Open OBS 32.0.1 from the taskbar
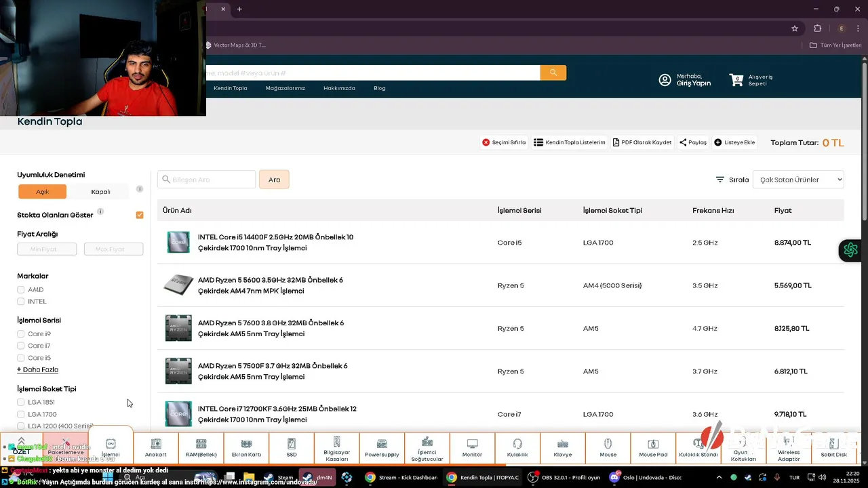The image size is (868, 488). click(564, 477)
